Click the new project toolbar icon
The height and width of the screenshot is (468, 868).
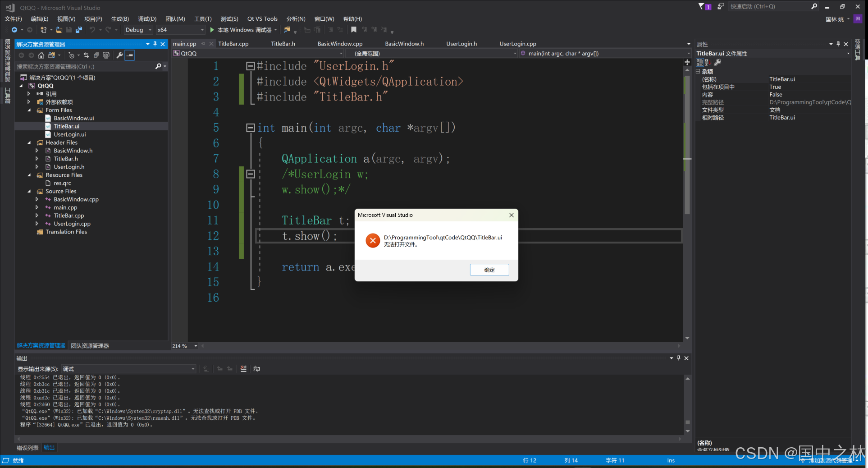(x=43, y=30)
